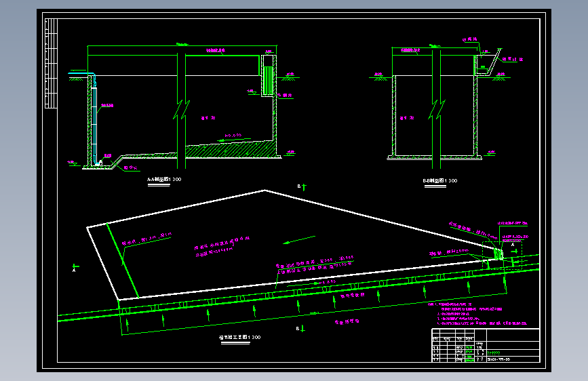Select the green flow direction arrow inside plan
The width and height of the screenshot is (588, 381).
tap(299, 240)
